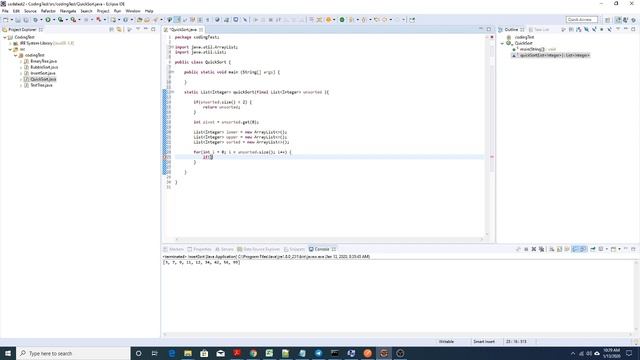Toggle Scroll Lock in the Console toolbar

(x=559, y=249)
